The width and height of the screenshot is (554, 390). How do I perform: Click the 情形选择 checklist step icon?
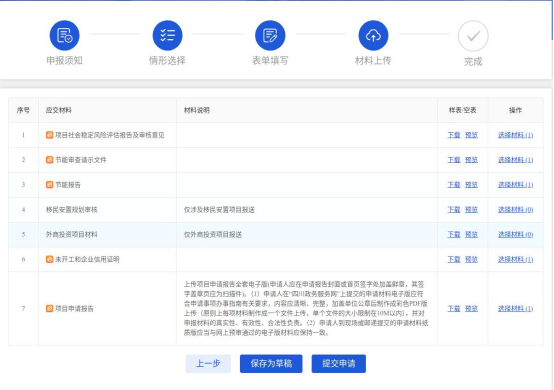tap(167, 35)
